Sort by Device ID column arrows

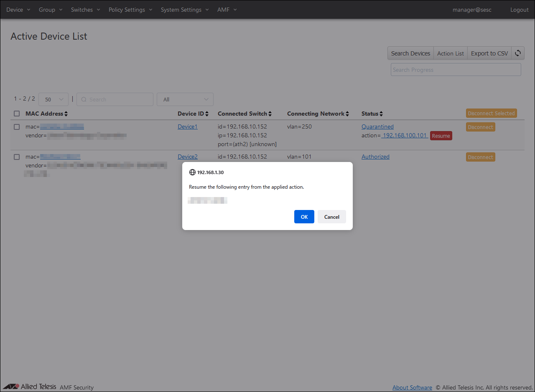207,114
